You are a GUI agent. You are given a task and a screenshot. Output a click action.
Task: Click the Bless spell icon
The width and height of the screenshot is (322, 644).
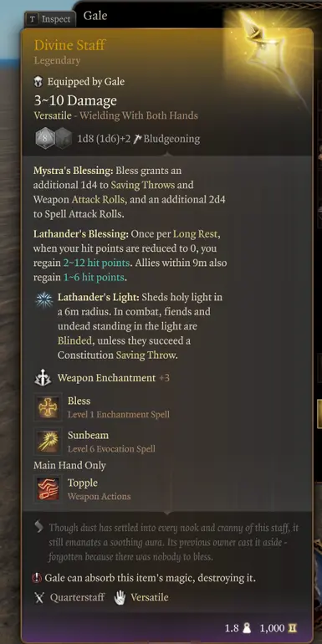pos(48,407)
